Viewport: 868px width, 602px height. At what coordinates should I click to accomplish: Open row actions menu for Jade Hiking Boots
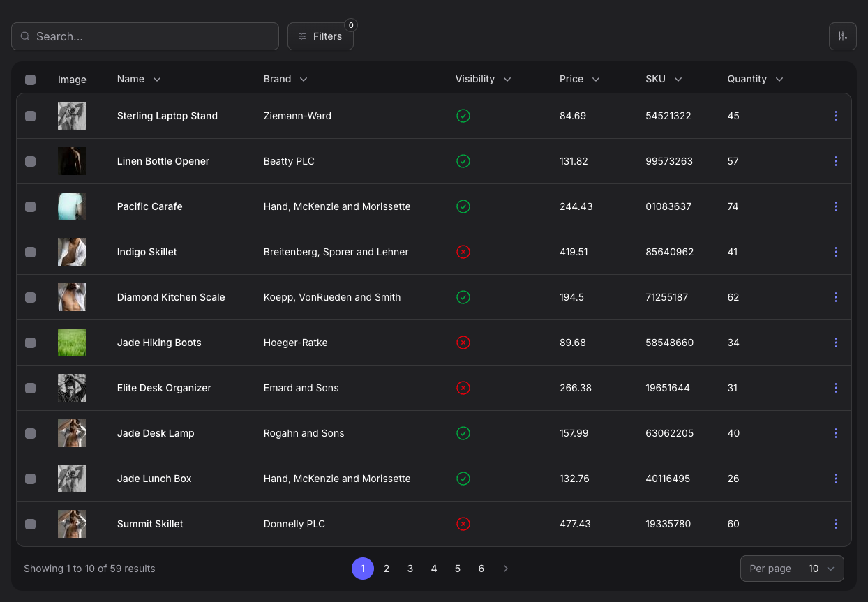[x=836, y=343]
